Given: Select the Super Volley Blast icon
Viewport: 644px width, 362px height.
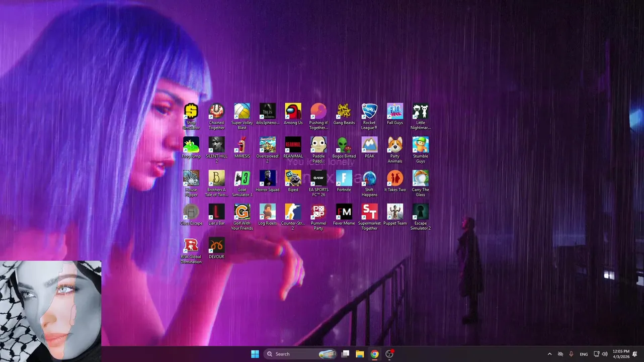Looking at the screenshot, I should point(242,117).
